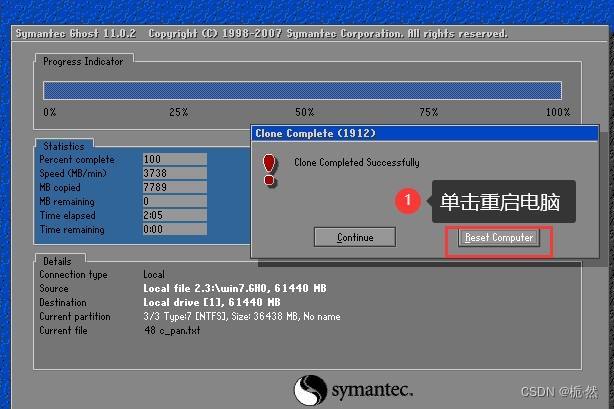Viewport: 614px width, 409px height.
Task: Click the Percent complete value 100
Action: click(x=175, y=159)
